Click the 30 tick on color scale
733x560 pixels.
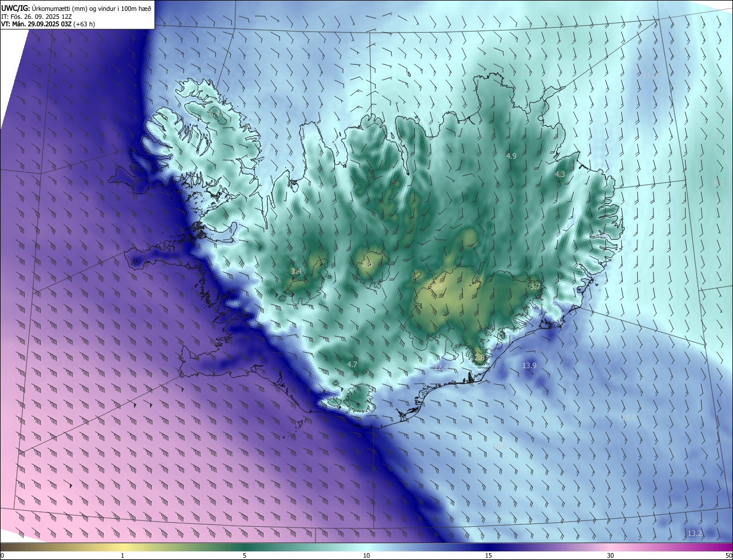click(610, 555)
